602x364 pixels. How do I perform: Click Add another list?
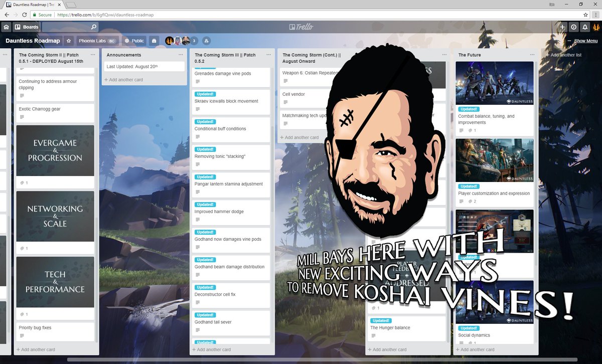(563, 55)
